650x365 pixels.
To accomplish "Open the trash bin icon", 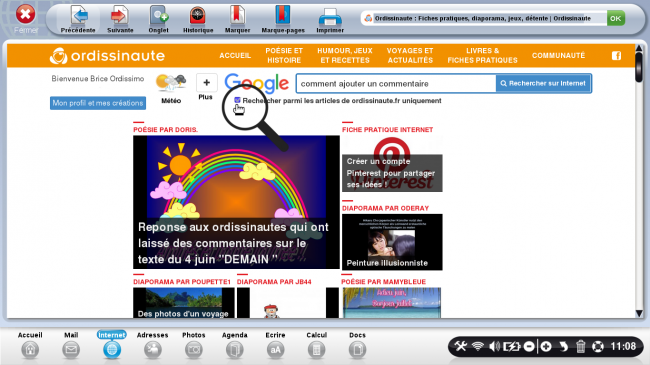I will tap(581, 346).
